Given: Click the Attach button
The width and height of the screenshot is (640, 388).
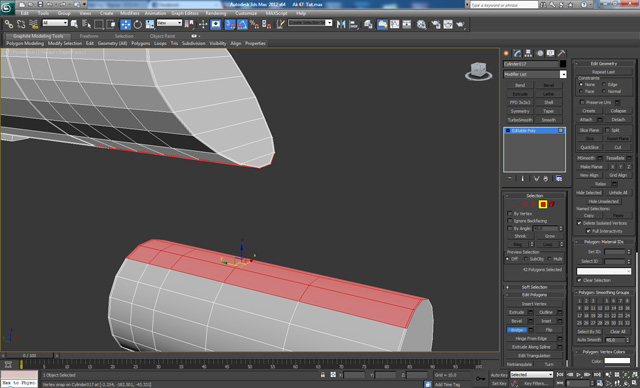Looking at the screenshot, I should tap(586, 120).
